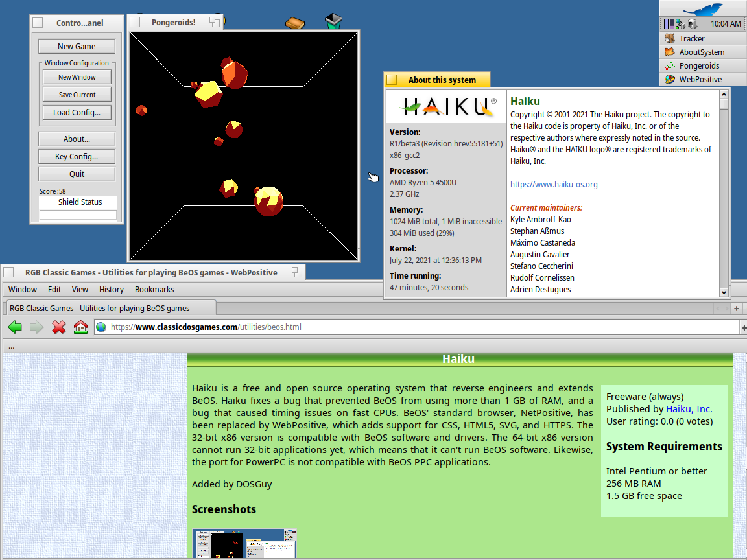Image resolution: width=747 pixels, height=560 pixels.
Task: Click the '304 MiB used (29%)' memory text
Action: tap(422, 233)
